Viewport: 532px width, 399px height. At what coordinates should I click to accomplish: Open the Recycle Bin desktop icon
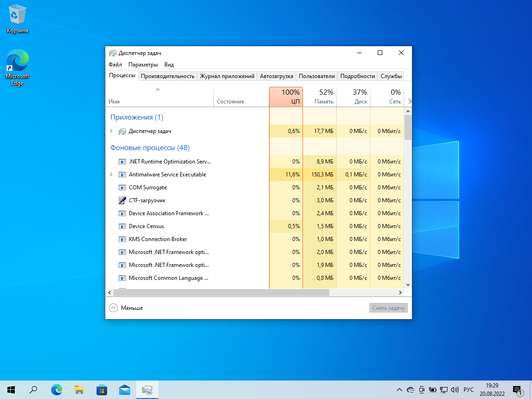17,19
